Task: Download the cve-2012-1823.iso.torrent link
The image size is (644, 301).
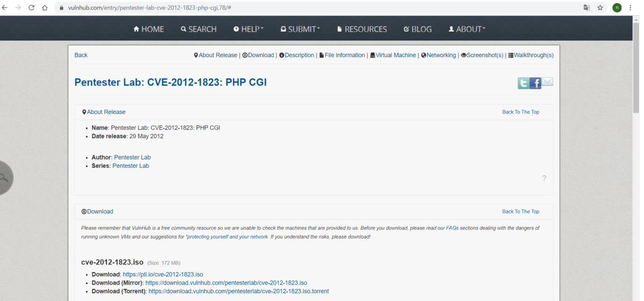Action: (238, 291)
